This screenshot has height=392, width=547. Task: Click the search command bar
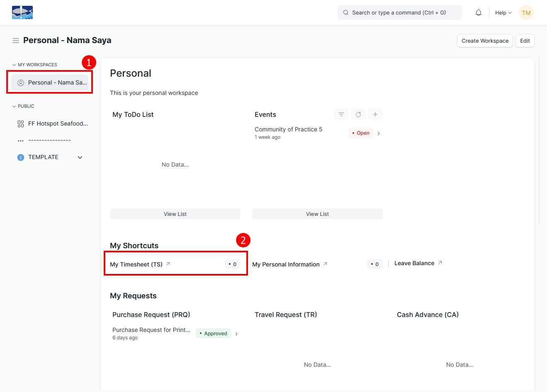pos(399,12)
